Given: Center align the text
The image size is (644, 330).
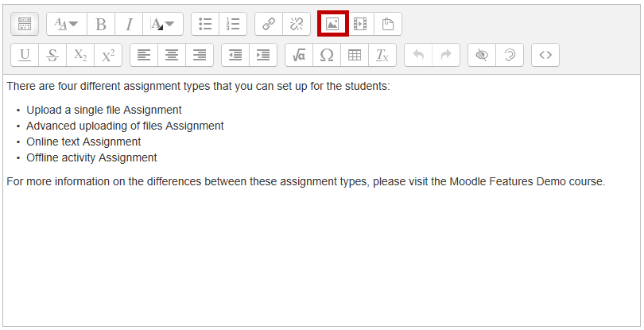Looking at the screenshot, I should pos(171,55).
